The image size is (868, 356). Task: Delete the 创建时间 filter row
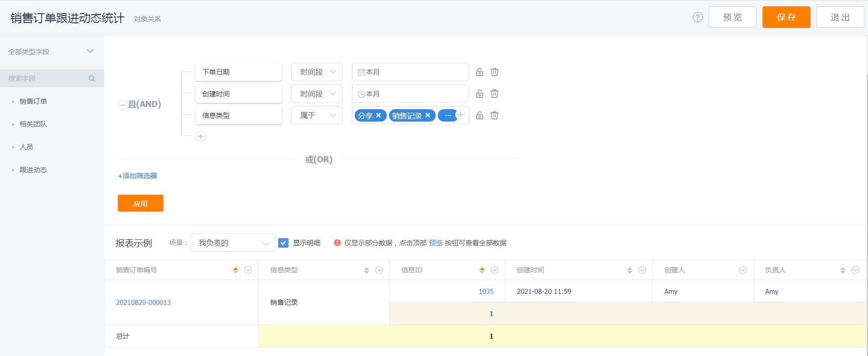pyautogui.click(x=494, y=94)
